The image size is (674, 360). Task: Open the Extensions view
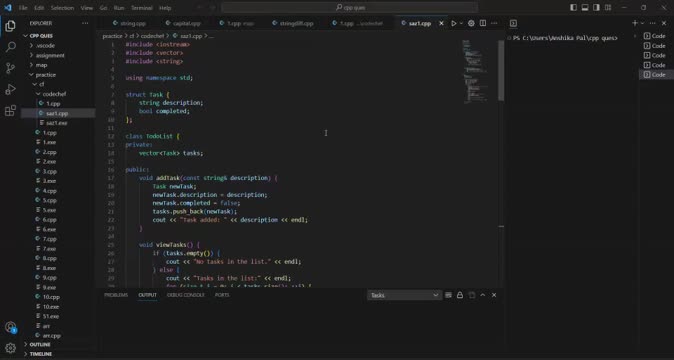point(10,110)
